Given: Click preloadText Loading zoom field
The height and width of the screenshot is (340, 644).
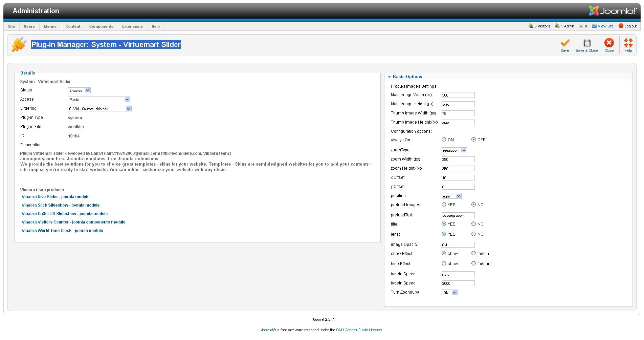Looking at the screenshot, I should point(458,215).
